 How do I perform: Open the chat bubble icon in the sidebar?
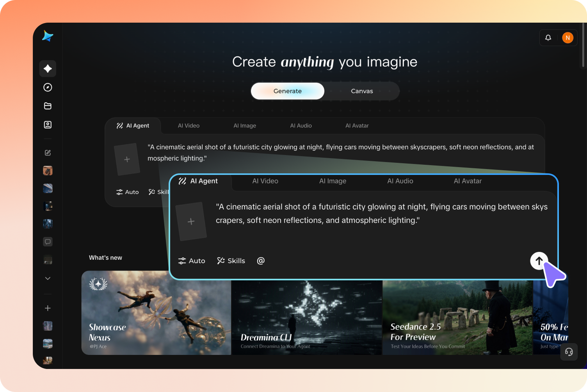(48, 242)
